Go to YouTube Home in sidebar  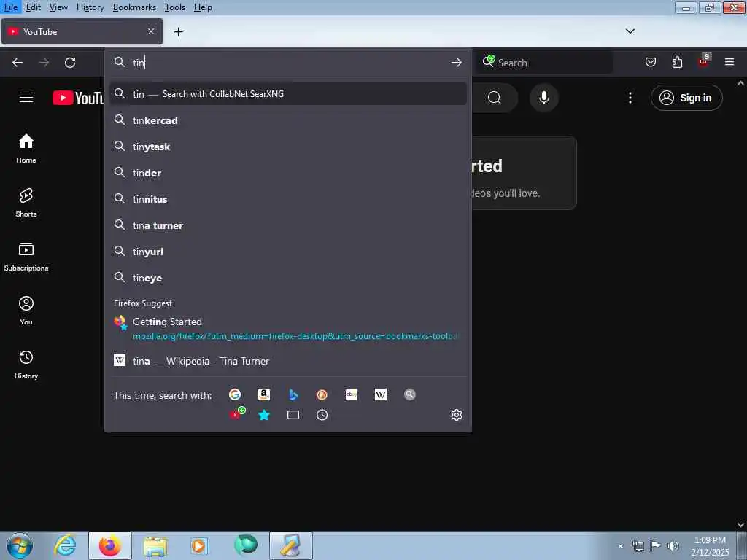click(x=26, y=148)
